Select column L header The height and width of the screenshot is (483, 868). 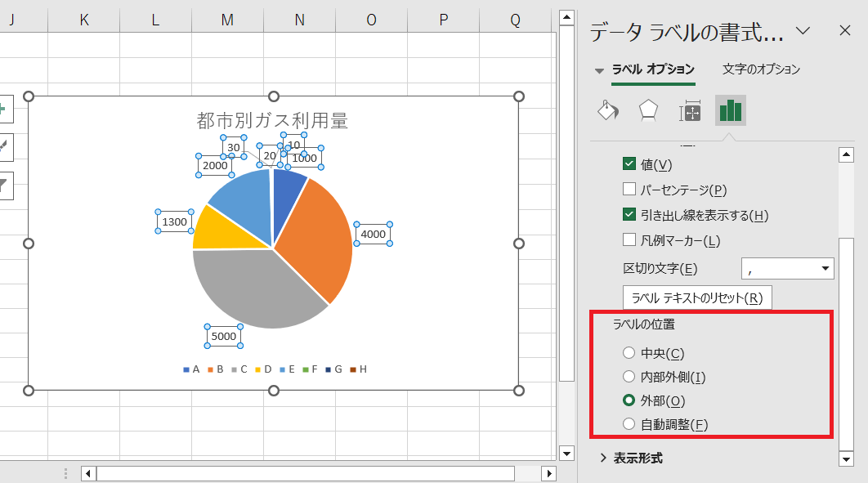click(x=155, y=20)
